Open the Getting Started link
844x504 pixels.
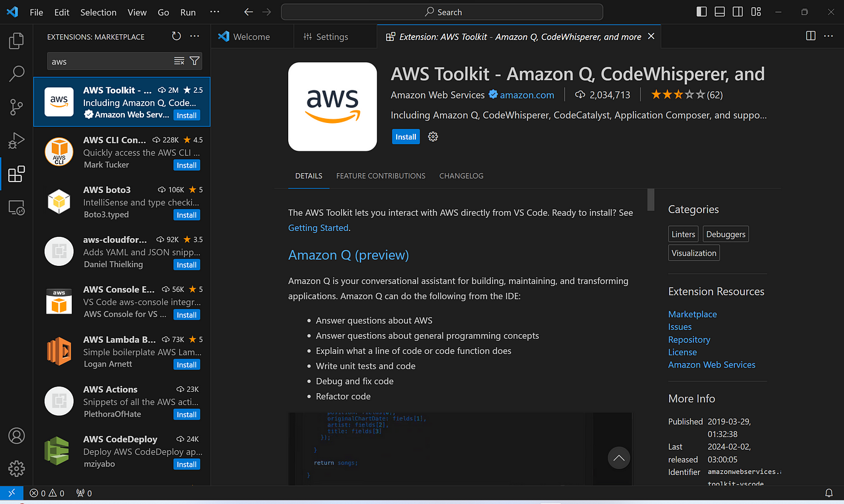point(318,228)
